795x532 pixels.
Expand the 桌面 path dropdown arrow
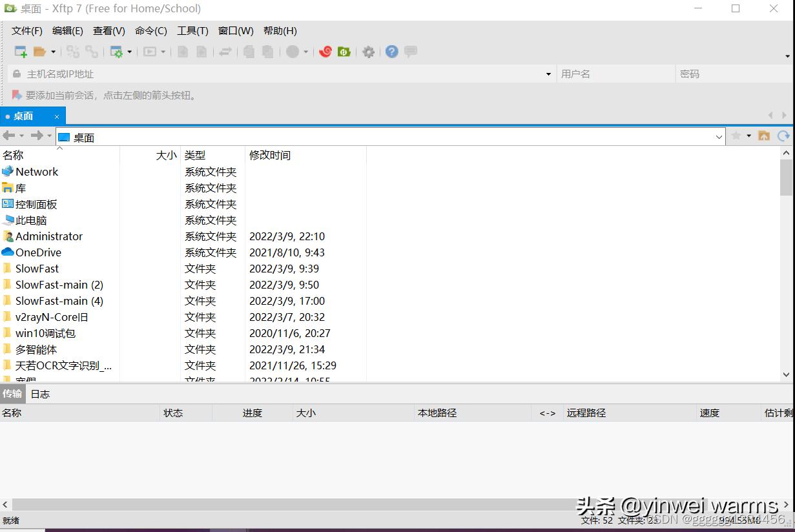(719, 137)
